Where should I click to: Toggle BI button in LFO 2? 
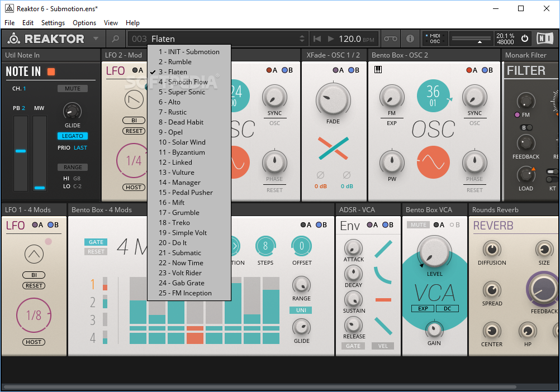pyautogui.click(x=134, y=121)
